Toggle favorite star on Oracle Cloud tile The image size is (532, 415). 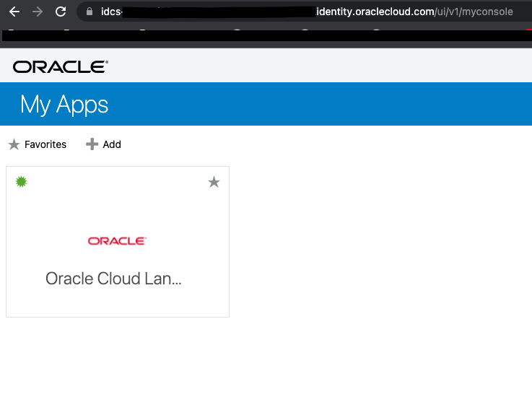tap(214, 182)
